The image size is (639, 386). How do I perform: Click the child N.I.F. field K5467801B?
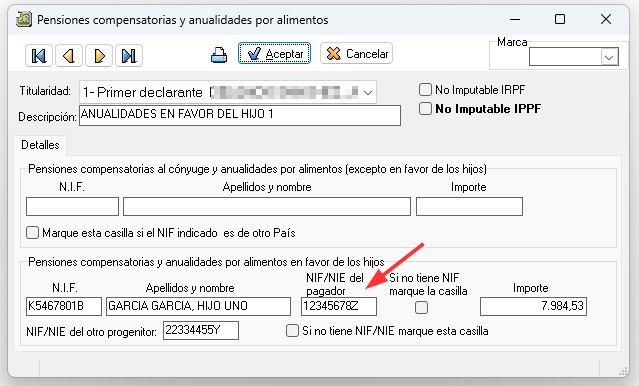(x=64, y=307)
